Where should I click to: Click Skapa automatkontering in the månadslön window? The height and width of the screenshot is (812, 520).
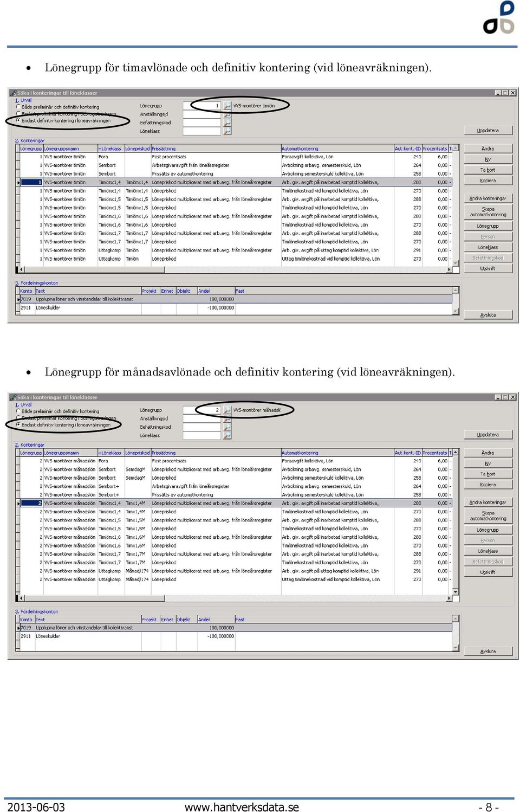tap(488, 516)
